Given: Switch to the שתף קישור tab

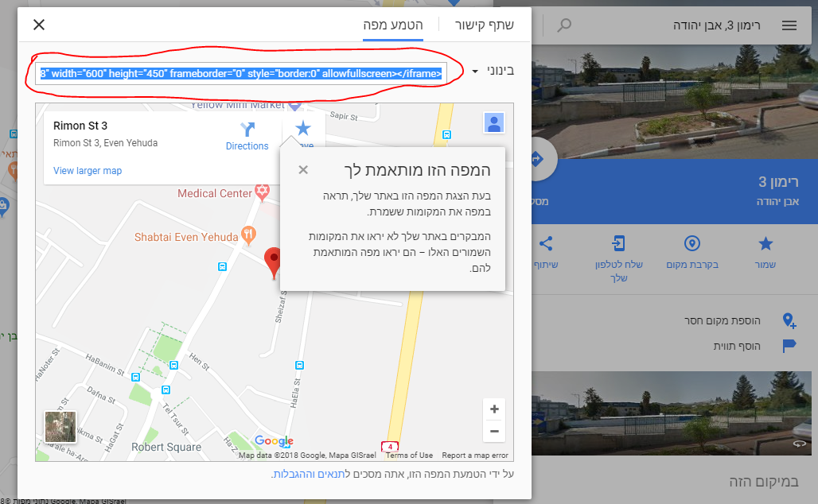Looking at the screenshot, I should (484, 25).
